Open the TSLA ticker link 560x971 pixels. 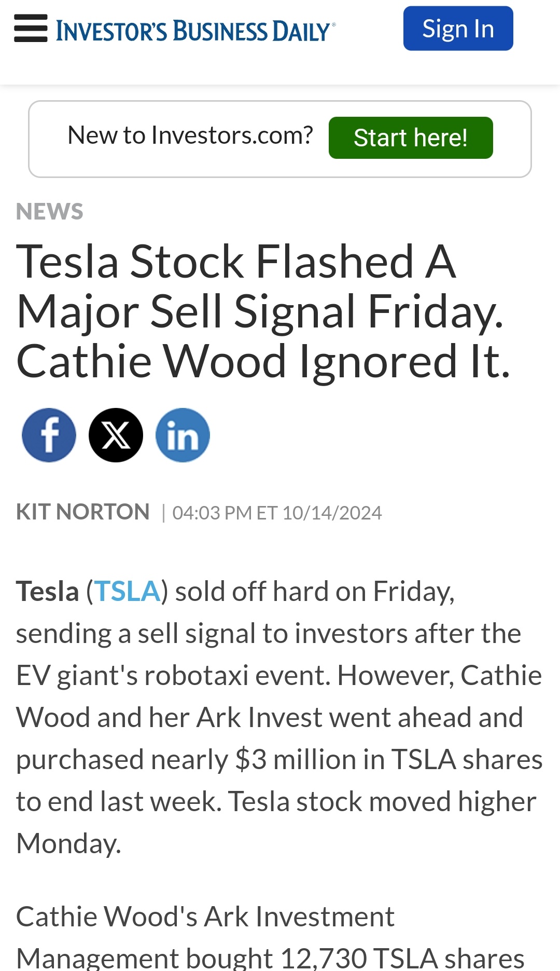(127, 591)
